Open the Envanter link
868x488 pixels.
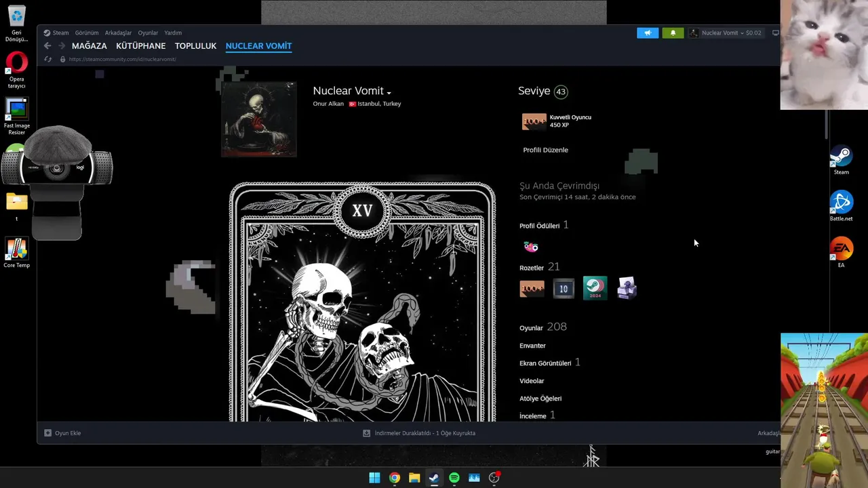[x=532, y=346]
